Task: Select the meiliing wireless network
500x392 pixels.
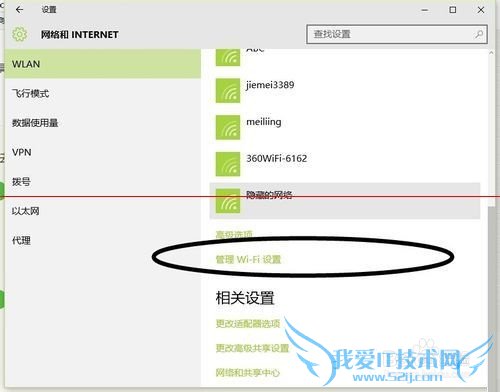Action: point(345,127)
